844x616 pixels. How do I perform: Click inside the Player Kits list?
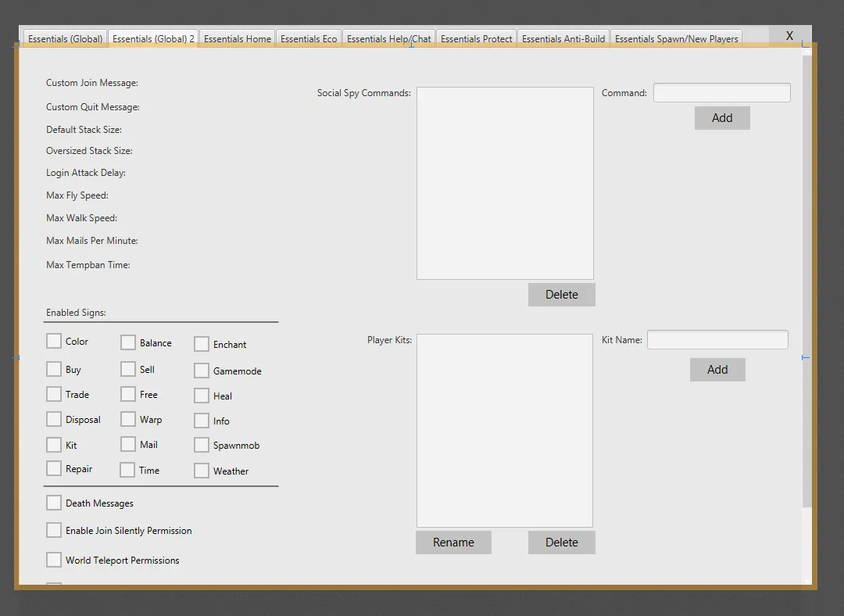[505, 431]
